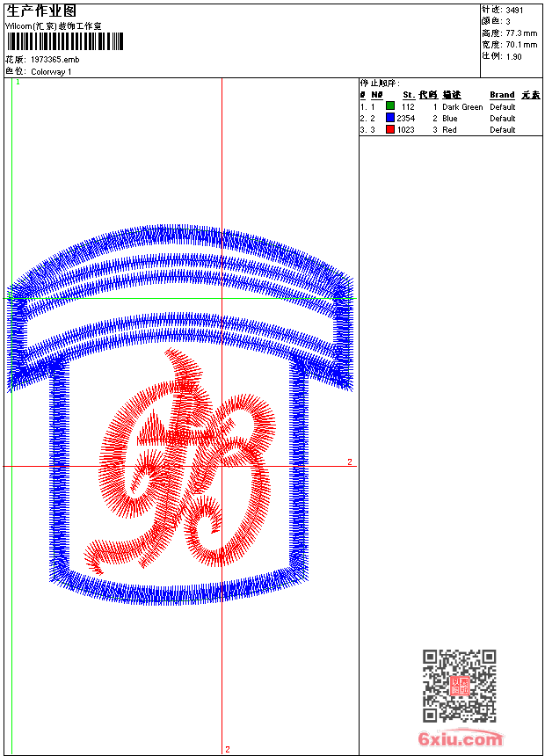The width and height of the screenshot is (545, 756).
Task: Click the width value '70.1 mm'
Action: coord(521,45)
